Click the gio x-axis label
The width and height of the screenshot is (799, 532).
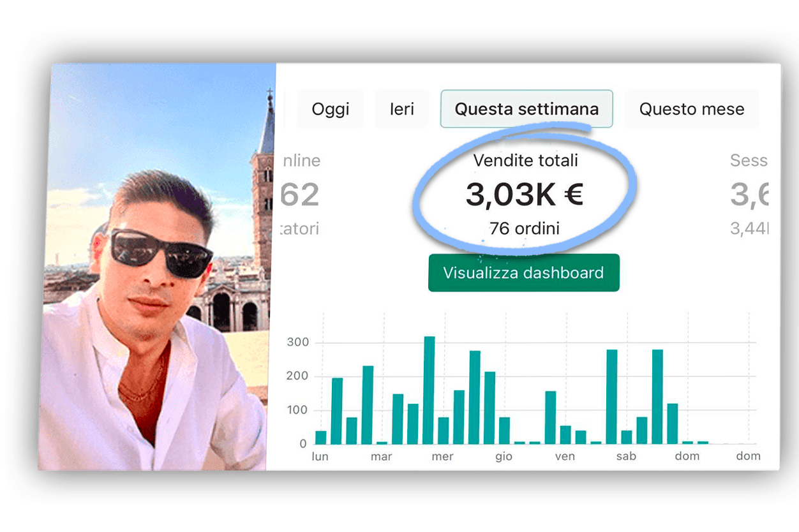pos(504,456)
